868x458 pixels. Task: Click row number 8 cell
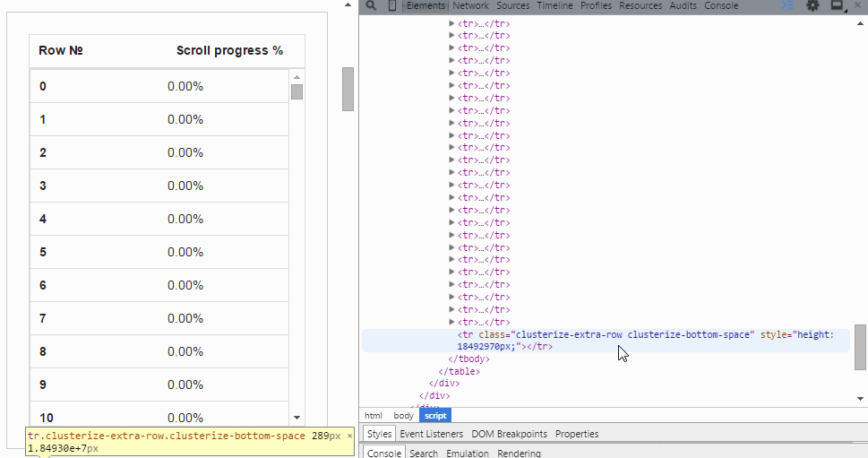tap(43, 351)
